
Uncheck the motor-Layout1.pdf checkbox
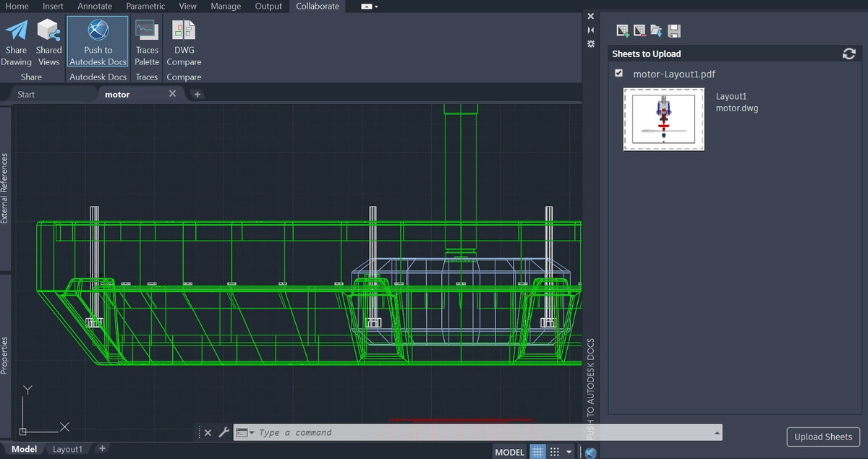pos(618,73)
